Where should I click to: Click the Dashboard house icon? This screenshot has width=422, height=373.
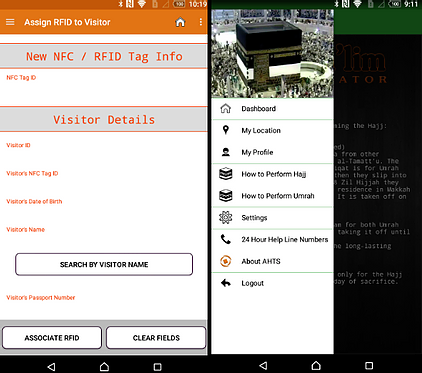pos(226,108)
